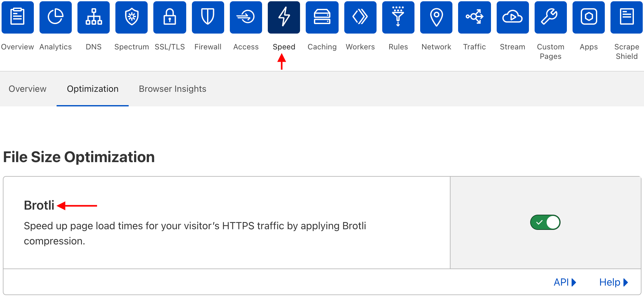Select the Optimization tab

93,89
